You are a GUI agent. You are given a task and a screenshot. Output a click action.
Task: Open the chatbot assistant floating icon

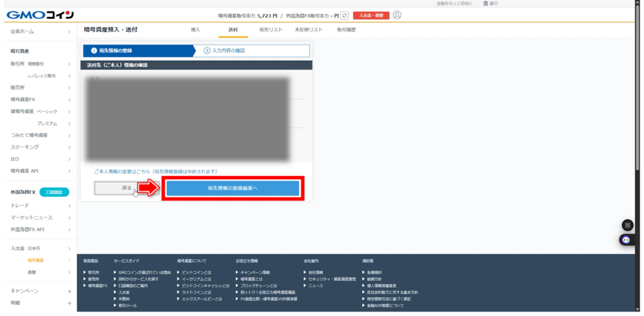point(626,239)
